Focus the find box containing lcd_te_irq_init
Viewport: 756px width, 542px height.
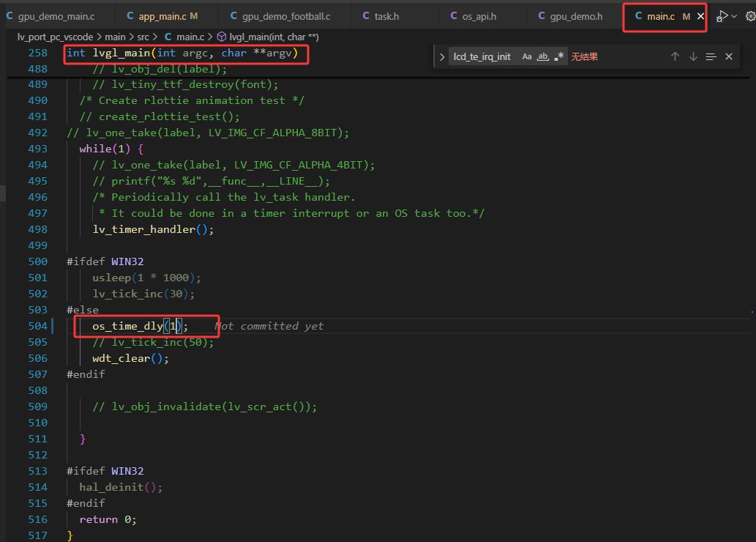(x=482, y=57)
